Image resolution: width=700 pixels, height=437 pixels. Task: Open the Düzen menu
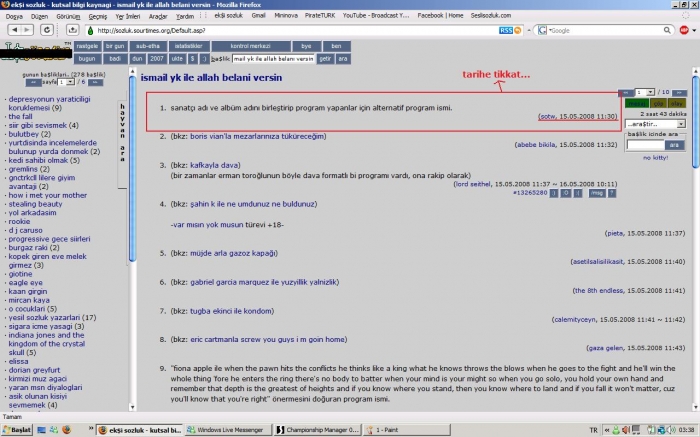(39, 16)
